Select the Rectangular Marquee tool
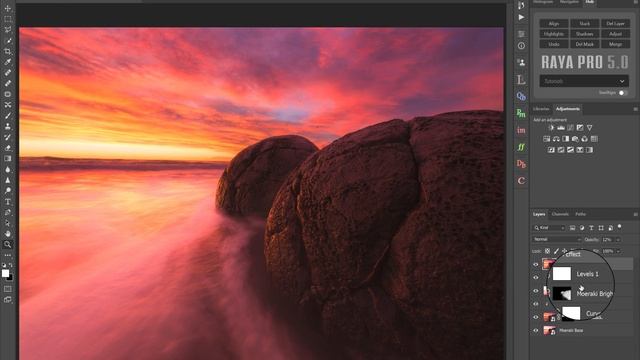This screenshot has height=360, width=640. (x=8, y=19)
